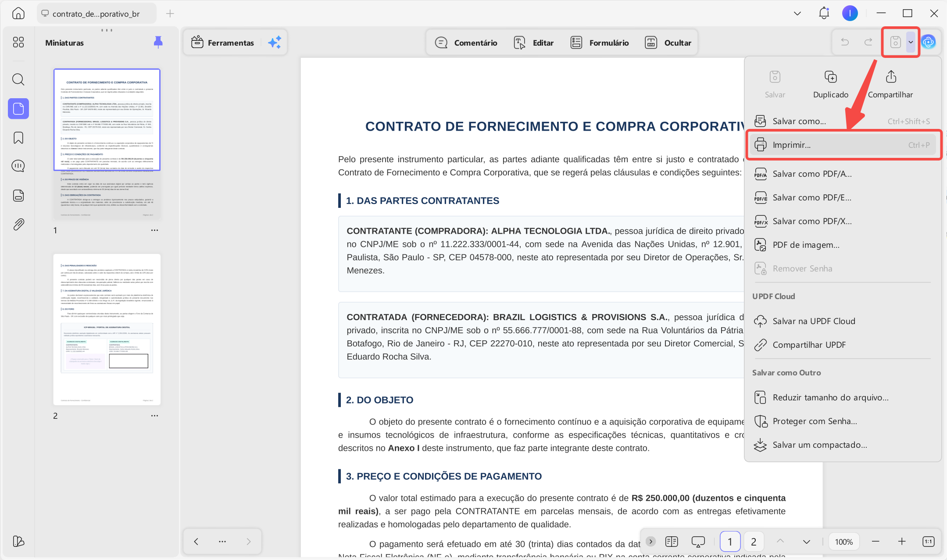Undo the last action
Image resolution: width=947 pixels, height=560 pixels.
(x=845, y=42)
